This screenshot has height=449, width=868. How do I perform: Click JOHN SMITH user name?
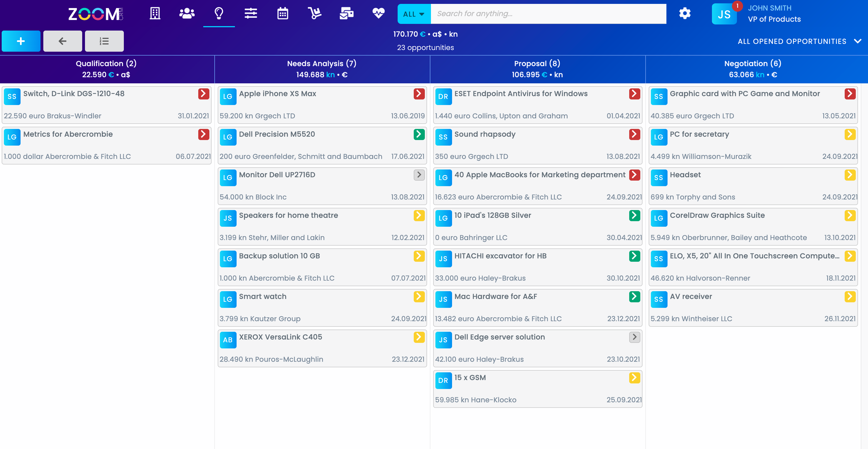pos(770,8)
